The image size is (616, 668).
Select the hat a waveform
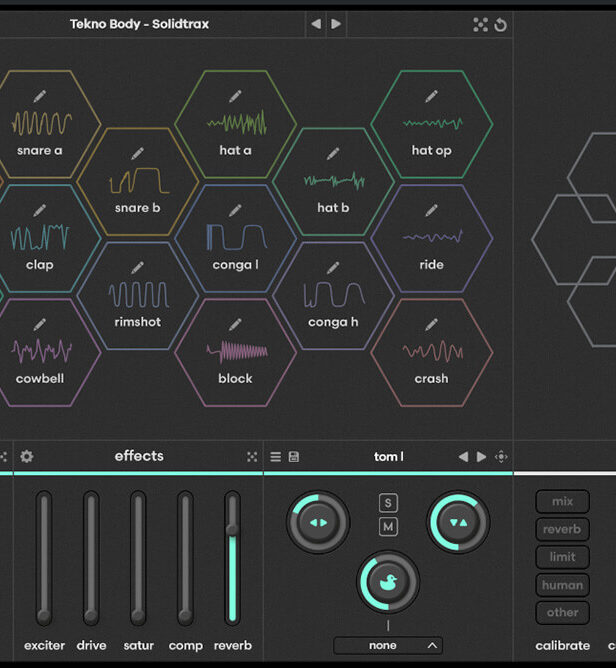pos(237,122)
